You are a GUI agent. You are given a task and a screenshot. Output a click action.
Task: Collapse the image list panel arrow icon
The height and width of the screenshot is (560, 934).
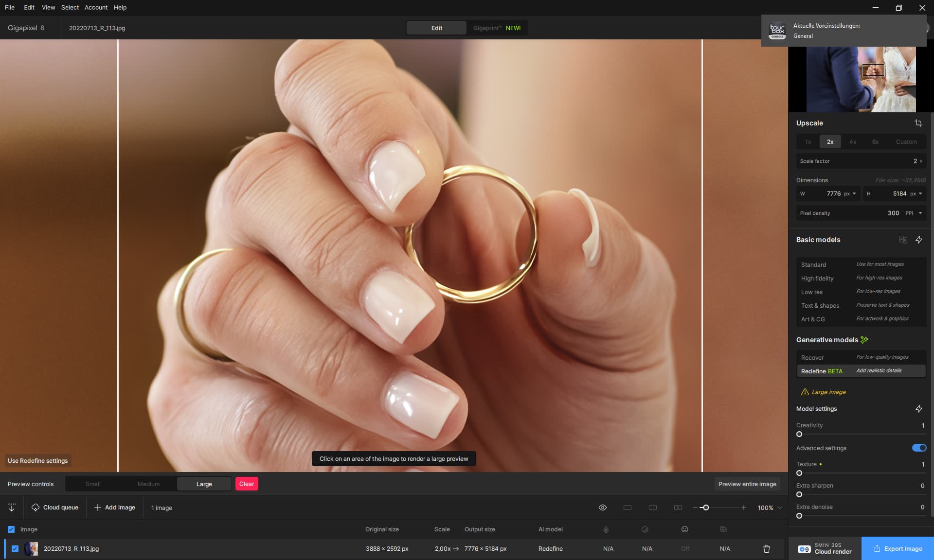point(12,507)
